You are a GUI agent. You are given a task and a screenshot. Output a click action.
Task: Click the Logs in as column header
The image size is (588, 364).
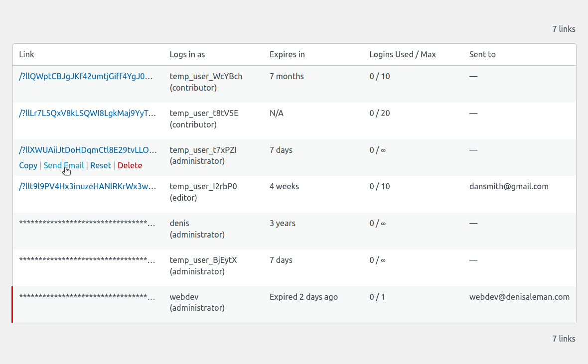tap(187, 55)
